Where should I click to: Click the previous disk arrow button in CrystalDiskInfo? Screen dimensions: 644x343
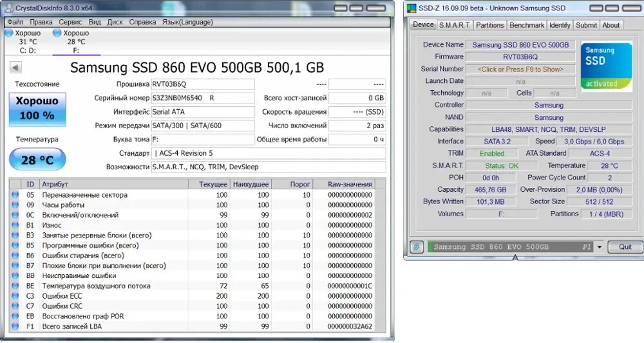(15, 68)
